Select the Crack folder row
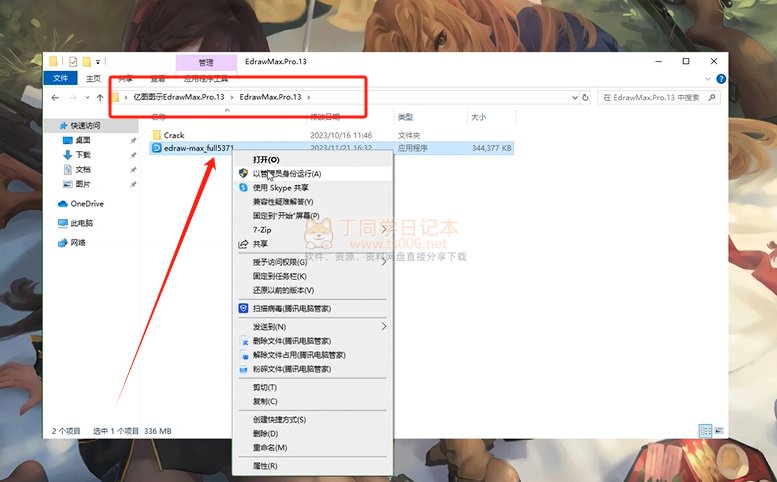 tap(332, 135)
